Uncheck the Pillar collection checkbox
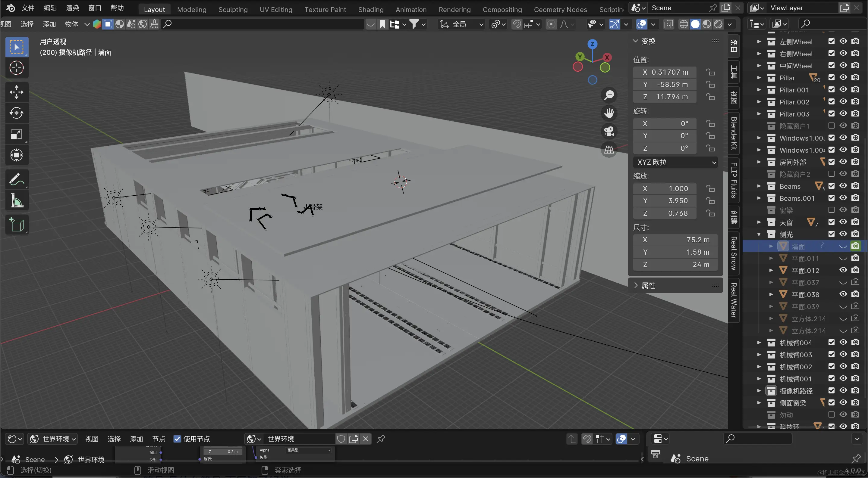 click(x=831, y=78)
